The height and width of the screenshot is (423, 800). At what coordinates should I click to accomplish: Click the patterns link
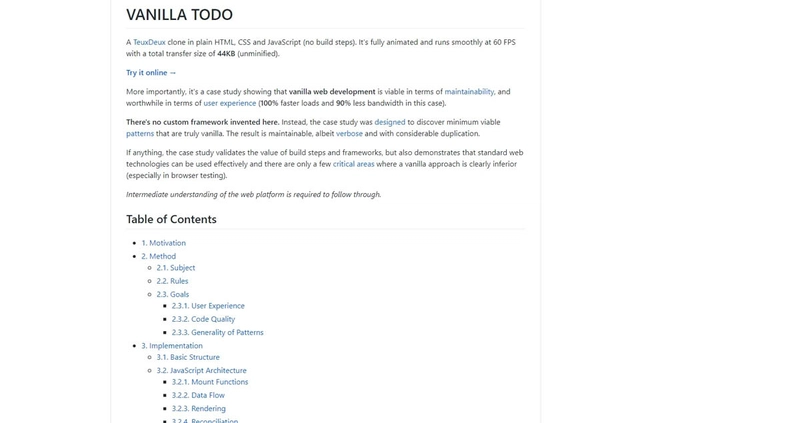pyautogui.click(x=140, y=134)
